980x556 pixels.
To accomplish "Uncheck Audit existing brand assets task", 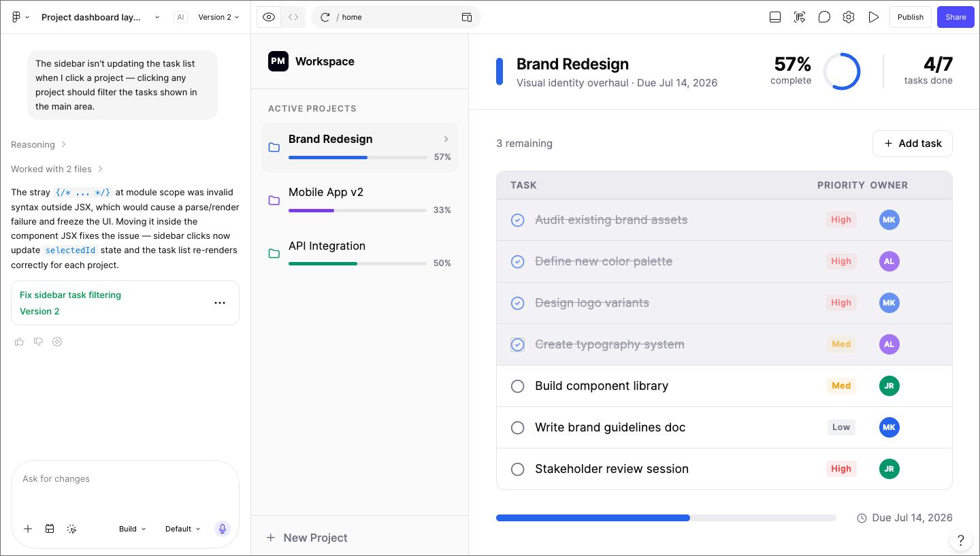I will pyautogui.click(x=518, y=220).
